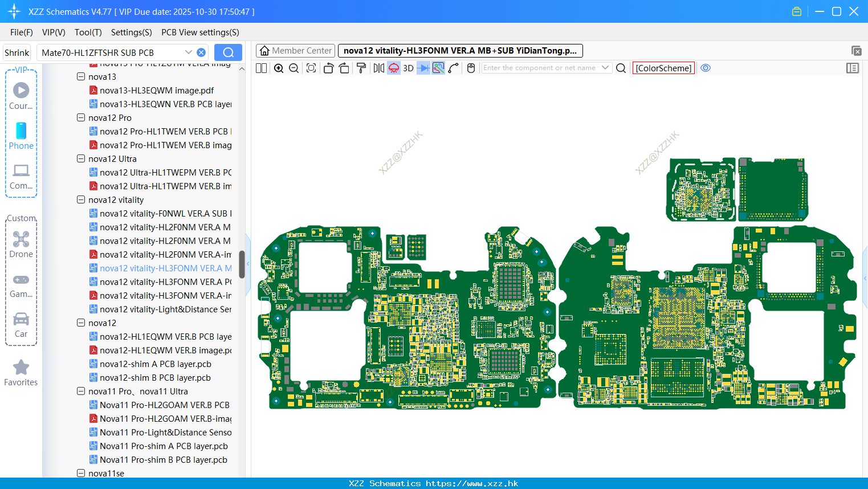
Task: Open Member Center tab
Action: (295, 51)
